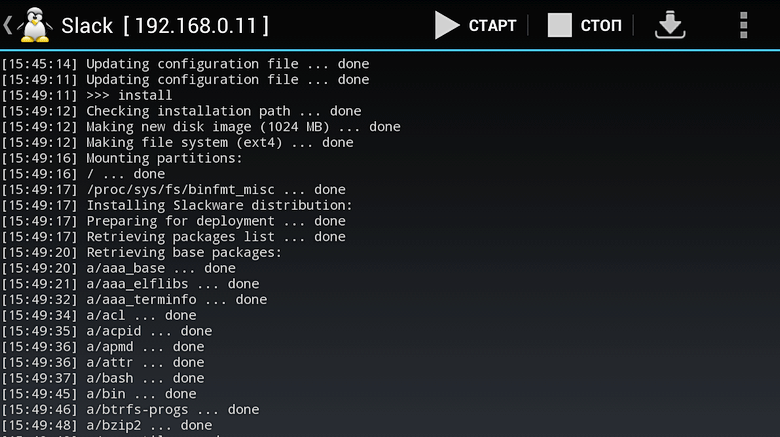
Task: Select 'a/acpid ... done' log line
Action: tap(106, 331)
